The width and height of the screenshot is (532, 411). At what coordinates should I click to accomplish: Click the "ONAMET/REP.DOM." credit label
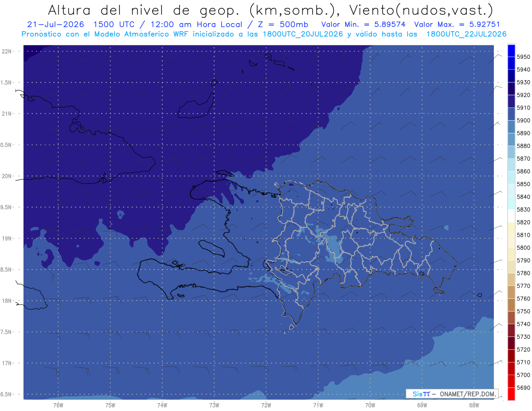coord(468,394)
